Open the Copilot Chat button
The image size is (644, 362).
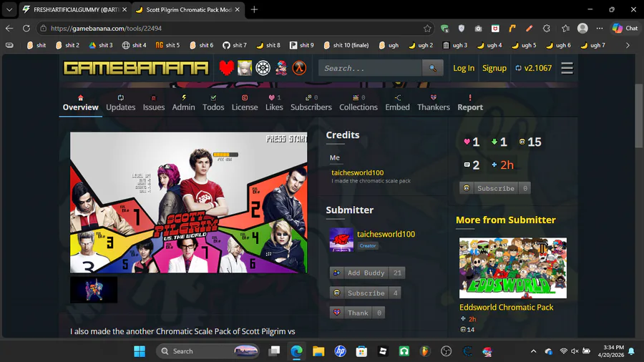[625, 29]
